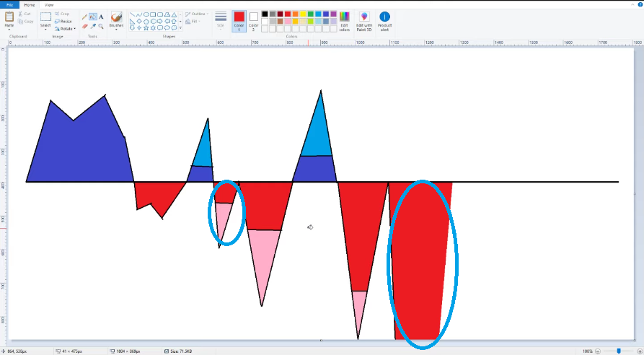
Task: Activate the Color 1 foreground slot
Action: click(x=239, y=22)
